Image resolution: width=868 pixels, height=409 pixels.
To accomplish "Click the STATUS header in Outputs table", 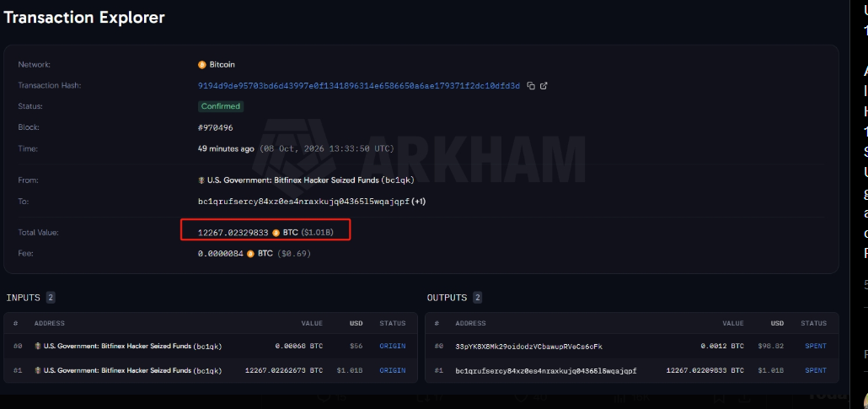I will pyautogui.click(x=814, y=323).
